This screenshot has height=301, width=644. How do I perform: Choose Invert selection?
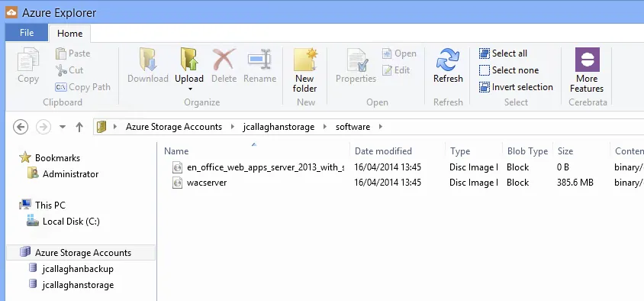pyautogui.click(x=516, y=87)
